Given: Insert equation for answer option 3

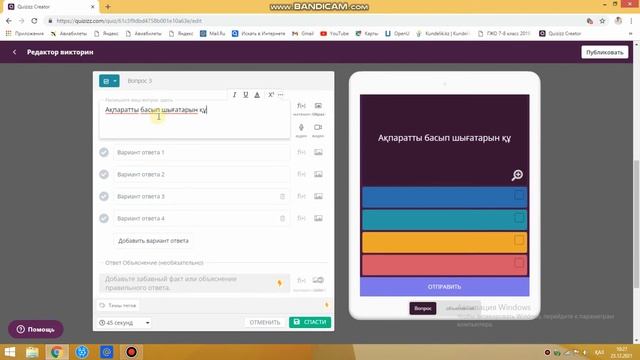Looking at the screenshot, I should click(x=301, y=196).
